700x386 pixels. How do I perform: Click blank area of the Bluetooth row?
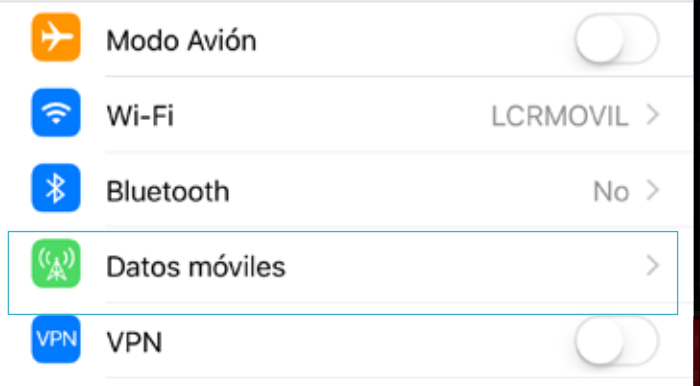point(411,191)
